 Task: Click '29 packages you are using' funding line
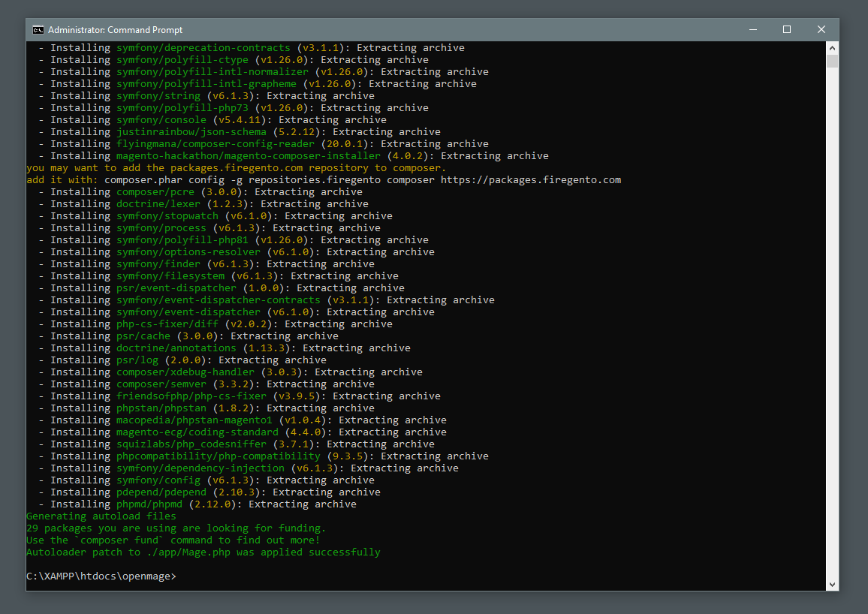[x=176, y=528]
